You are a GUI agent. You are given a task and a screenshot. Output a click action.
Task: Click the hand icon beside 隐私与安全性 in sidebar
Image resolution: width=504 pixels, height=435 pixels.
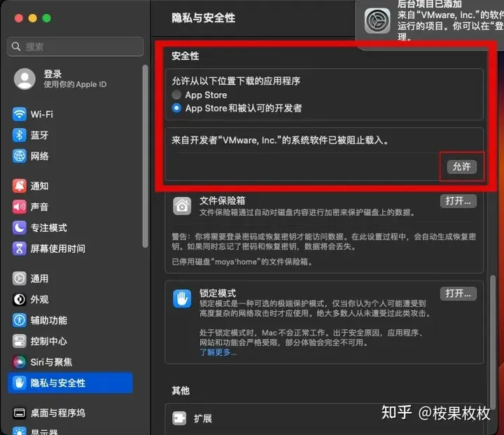[20, 383]
